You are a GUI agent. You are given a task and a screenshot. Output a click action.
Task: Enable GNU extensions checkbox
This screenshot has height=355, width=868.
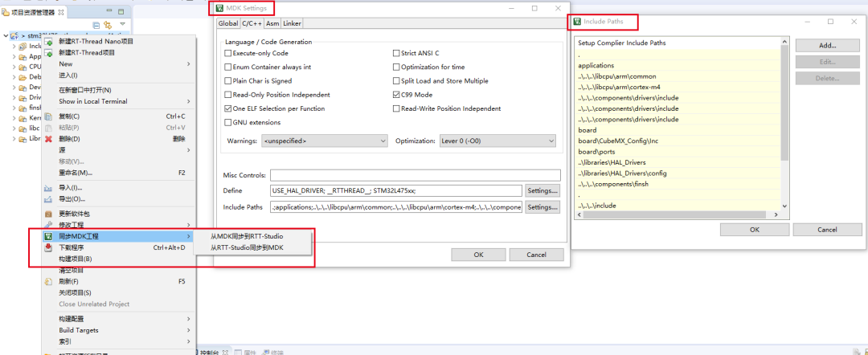pos(227,122)
